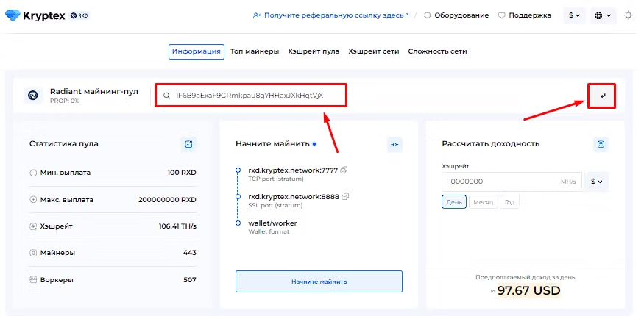644x316 pixels.
Task: Click the Воркеры row icon
Action: pyautogui.click(x=33, y=280)
